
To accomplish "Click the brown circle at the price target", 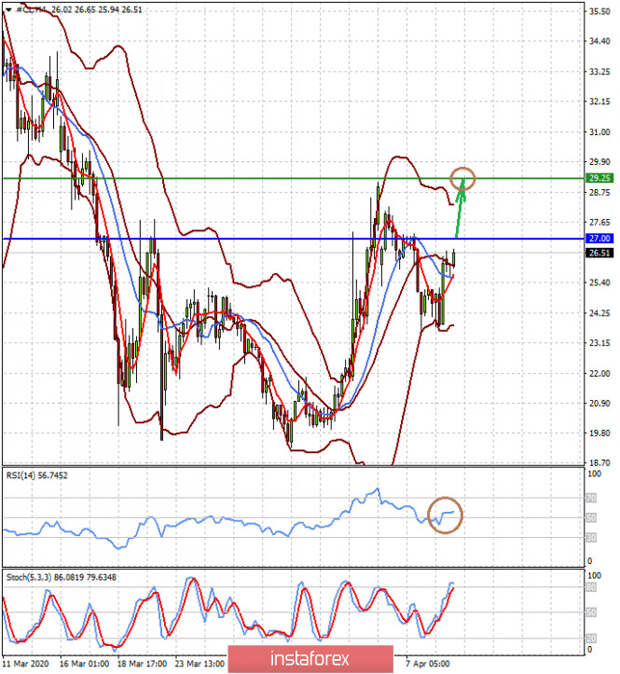I will coord(462,179).
